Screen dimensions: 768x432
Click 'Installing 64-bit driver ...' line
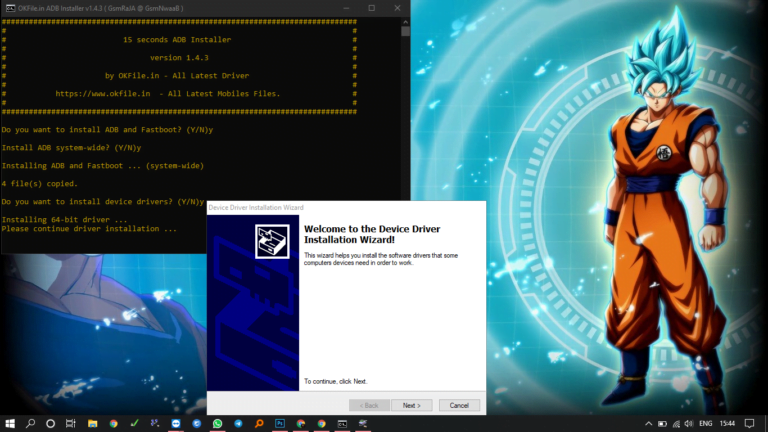(65, 219)
